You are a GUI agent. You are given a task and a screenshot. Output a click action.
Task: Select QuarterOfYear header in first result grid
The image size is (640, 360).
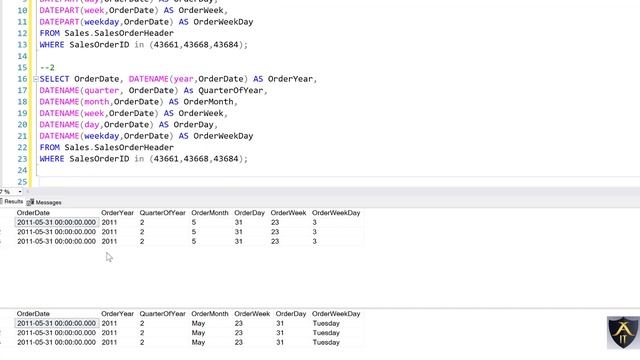tap(162, 213)
